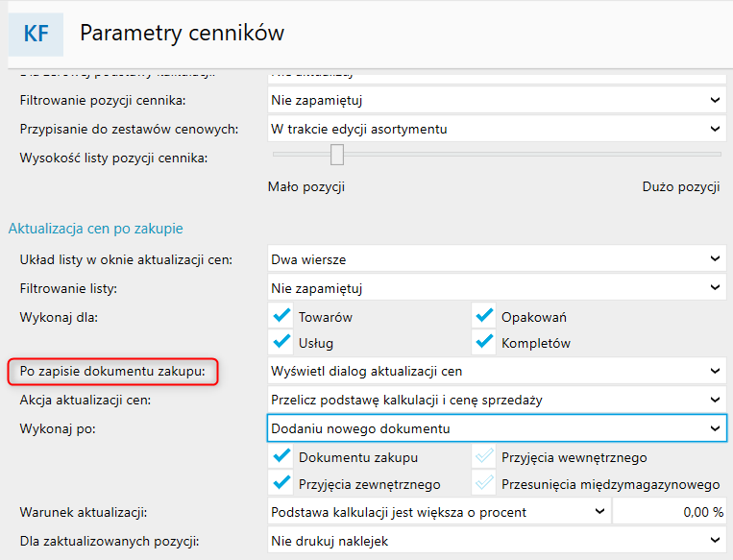Uncheck the Dokumentu zakupu checkbox
Image resolution: width=733 pixels, height=560 pixels.
tap(281, 458)
